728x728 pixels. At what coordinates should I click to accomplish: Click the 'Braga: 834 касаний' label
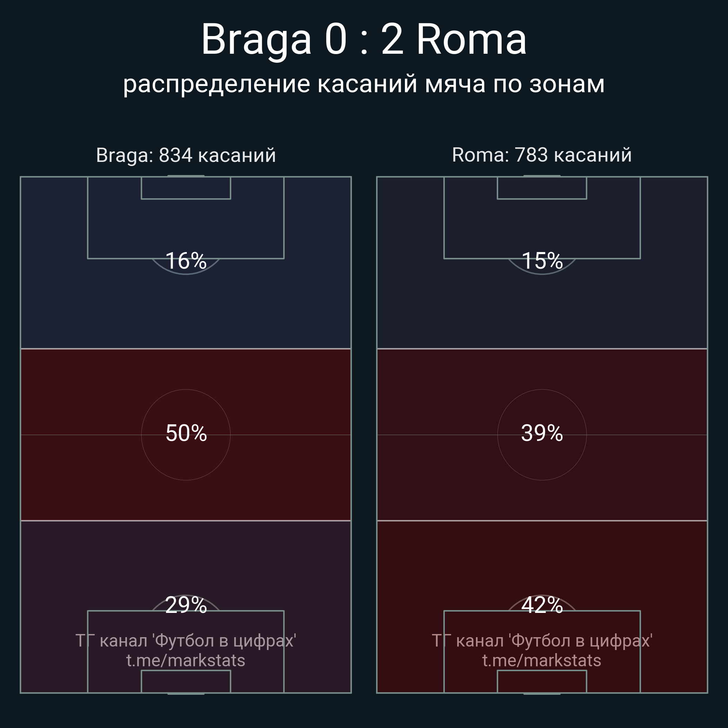click(x=186, y=155)
